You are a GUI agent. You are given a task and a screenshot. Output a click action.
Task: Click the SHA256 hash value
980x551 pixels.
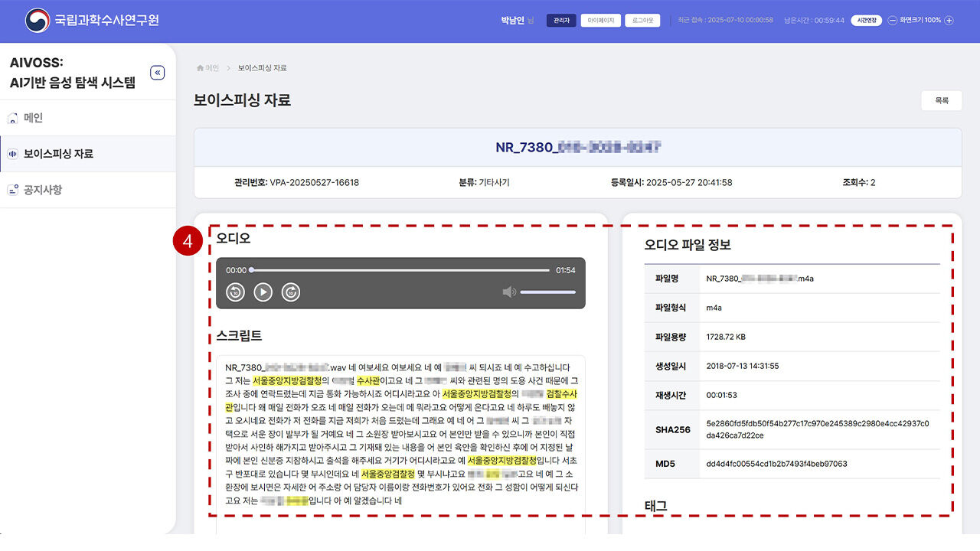pyautogui.click(x=818, y=429)
